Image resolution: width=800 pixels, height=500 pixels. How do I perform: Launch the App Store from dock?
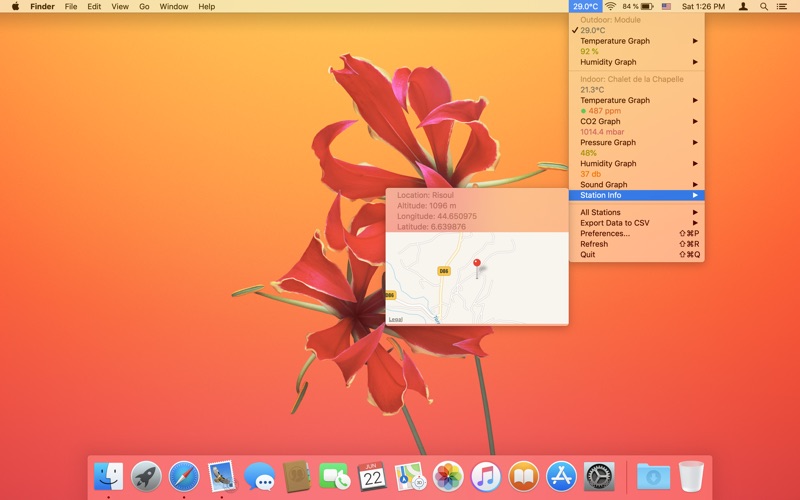[561, 476]
